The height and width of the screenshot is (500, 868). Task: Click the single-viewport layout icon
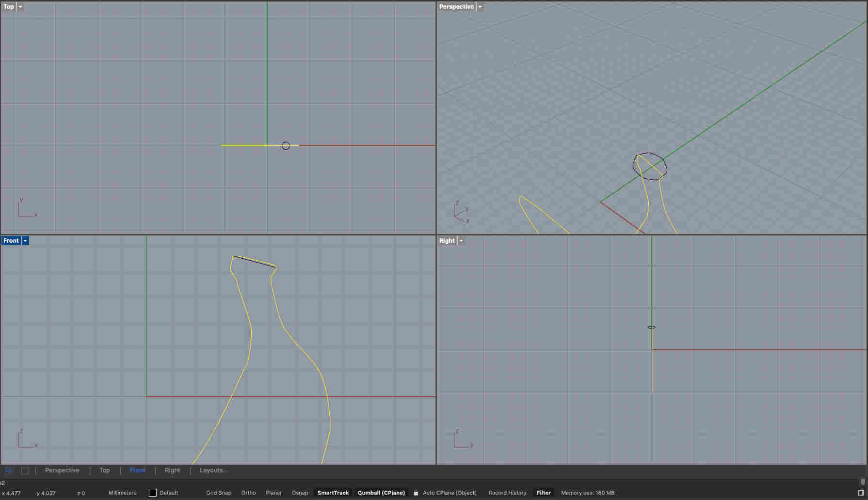point(25,470)
